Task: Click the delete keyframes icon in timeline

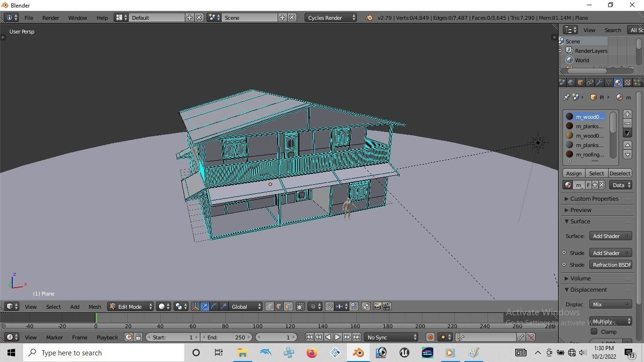Action: pos(531,337)
